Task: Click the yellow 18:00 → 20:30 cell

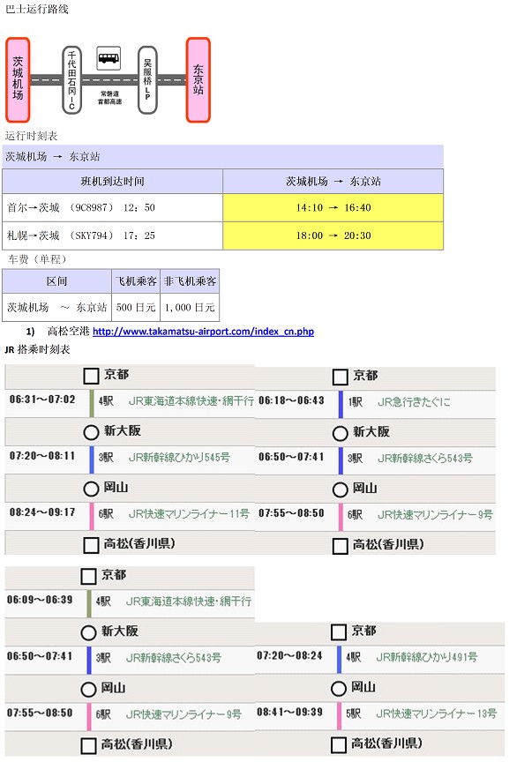Action: tap(333, 235)
